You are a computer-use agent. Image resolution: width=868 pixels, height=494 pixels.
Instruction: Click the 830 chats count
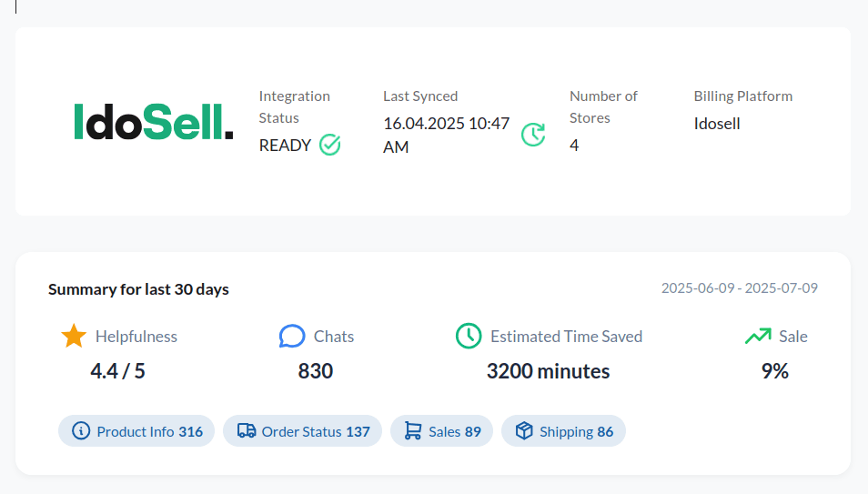(316, 371)
